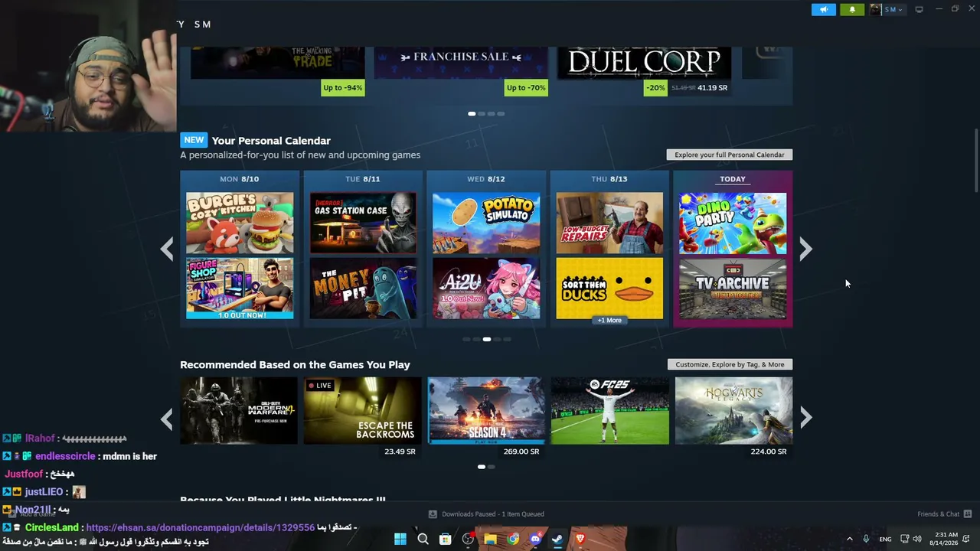Screen dimensions: 980x551
Task: Open the Windows Start menu
Action: click(x=400, y=539)
